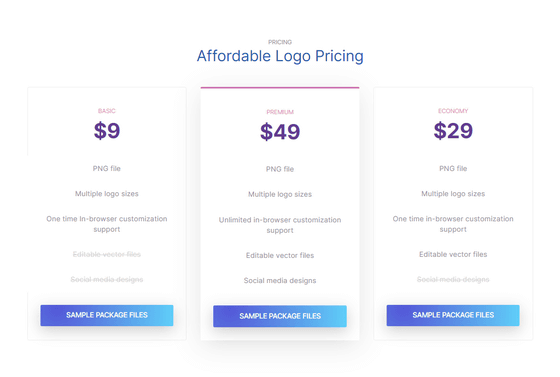Click PNG file in the Basic card

tap(107, 169)
